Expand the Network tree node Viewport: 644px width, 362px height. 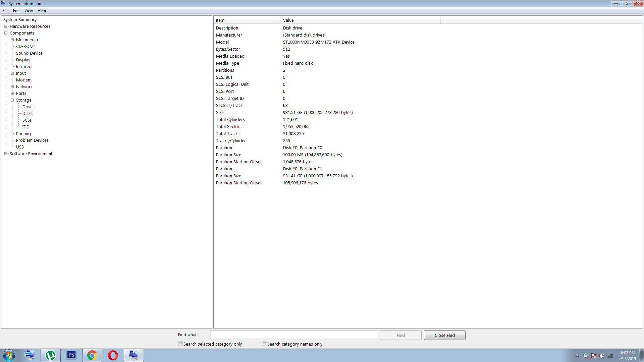pos(12,87)
